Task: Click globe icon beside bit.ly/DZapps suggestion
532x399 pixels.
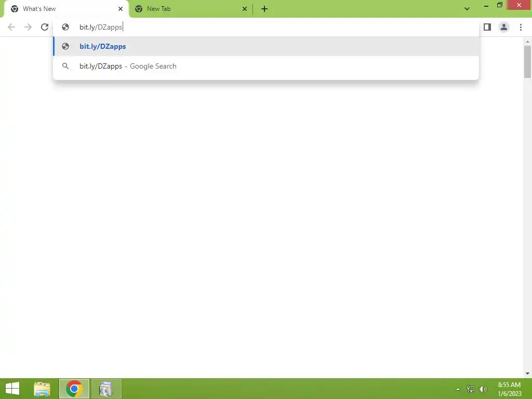Action: [65, 46]
